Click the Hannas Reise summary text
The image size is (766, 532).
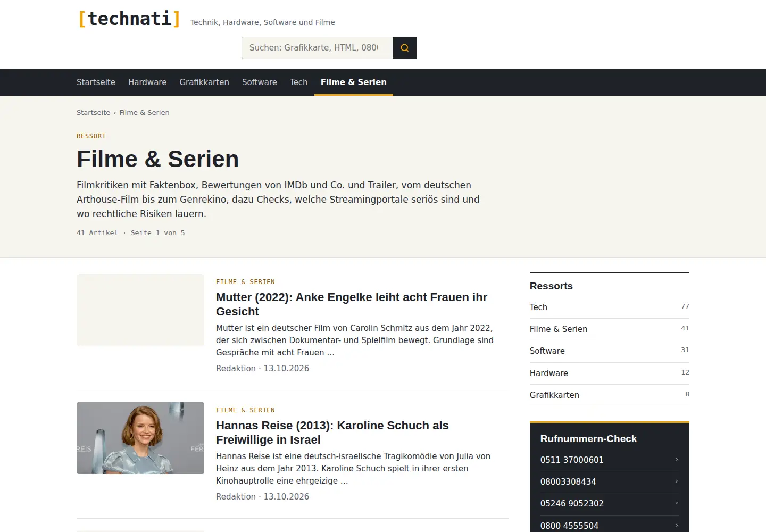point(353,468)
